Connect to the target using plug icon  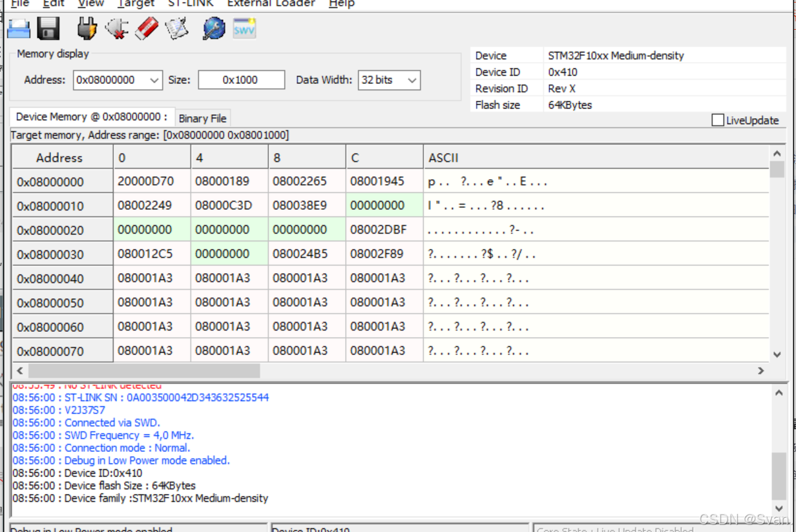86,28
